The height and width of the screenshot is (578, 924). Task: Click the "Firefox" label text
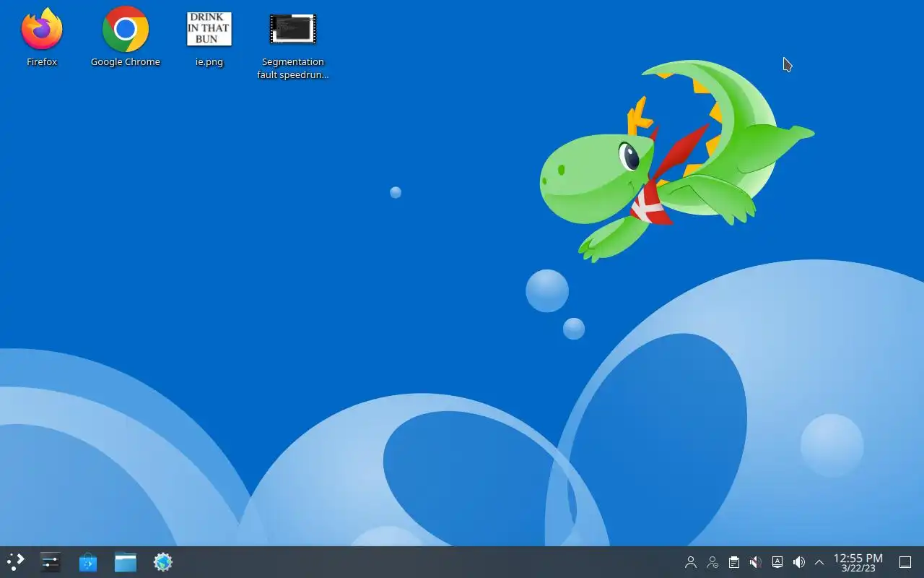[42, 62]
